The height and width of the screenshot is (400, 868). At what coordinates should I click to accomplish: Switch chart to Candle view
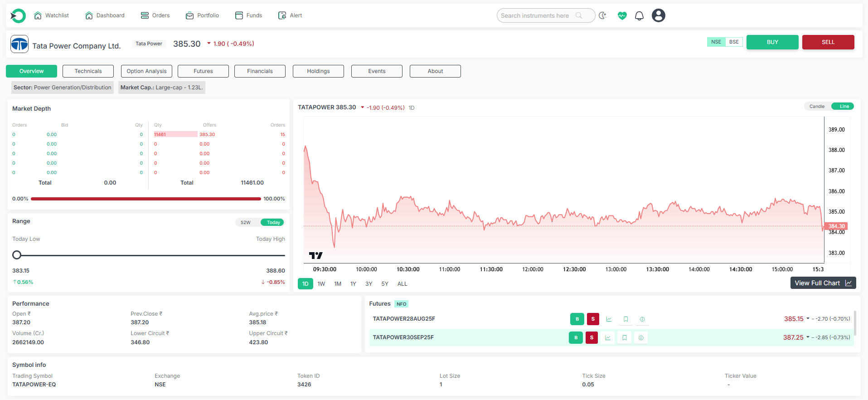817,106
